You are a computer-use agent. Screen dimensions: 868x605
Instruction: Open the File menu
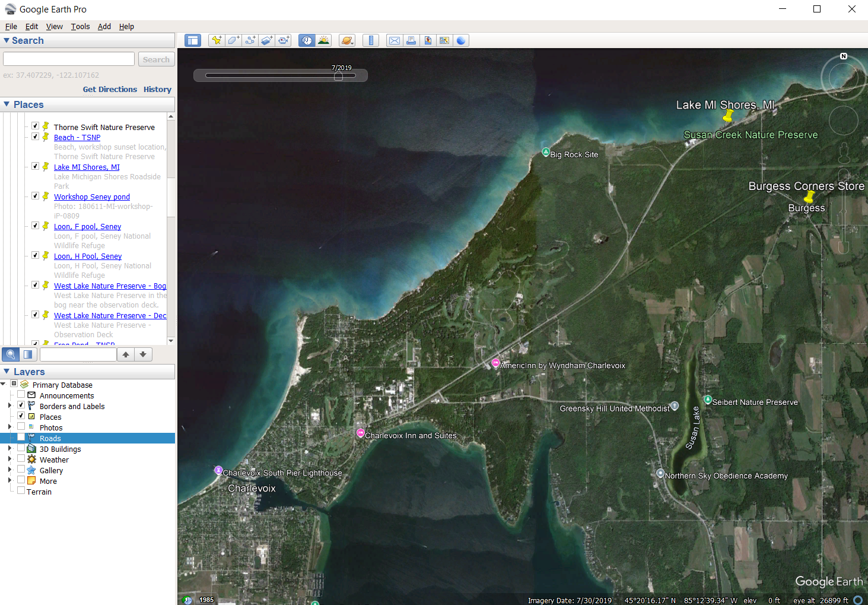click(x=11, y=27)
